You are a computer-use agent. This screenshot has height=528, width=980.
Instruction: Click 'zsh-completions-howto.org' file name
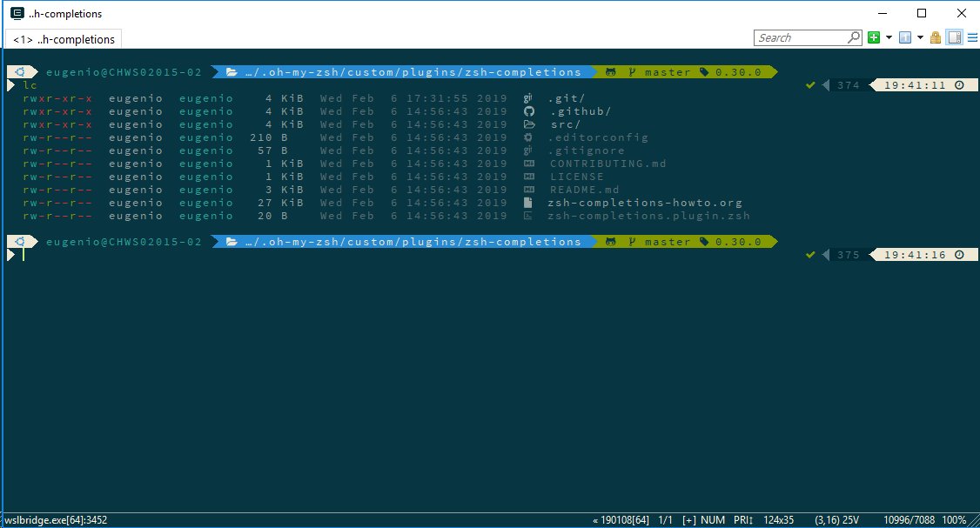(645, 203)
